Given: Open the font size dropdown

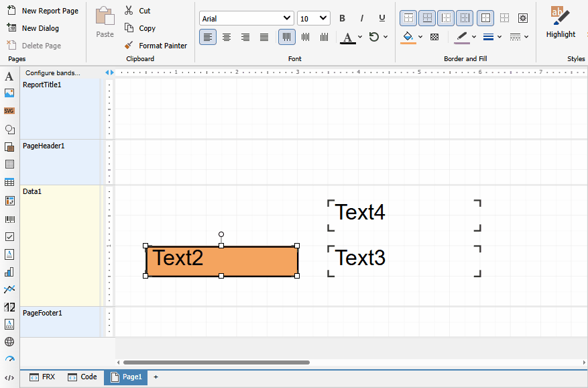Looking at the screenshot, I should [x=314, y=18].
